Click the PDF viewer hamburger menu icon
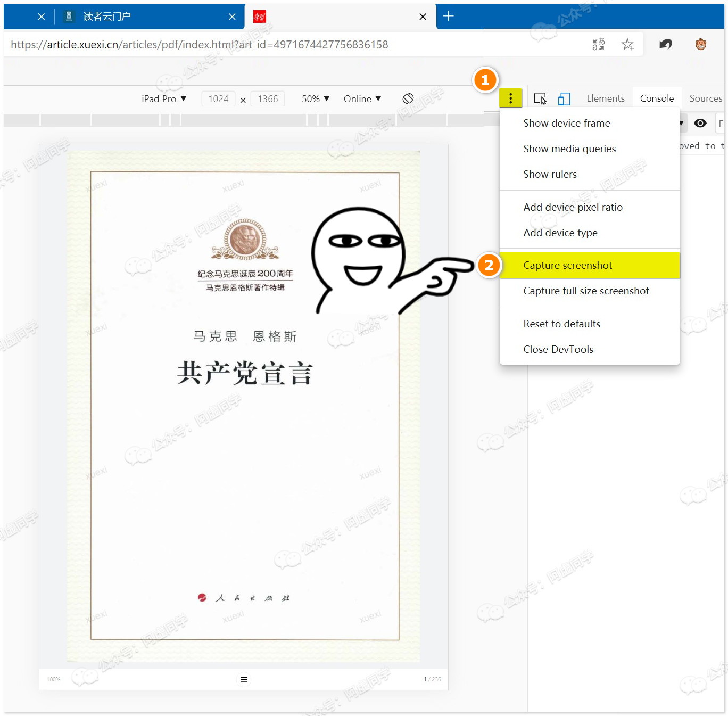The image size is (728, 716). [x=244, y=679]
